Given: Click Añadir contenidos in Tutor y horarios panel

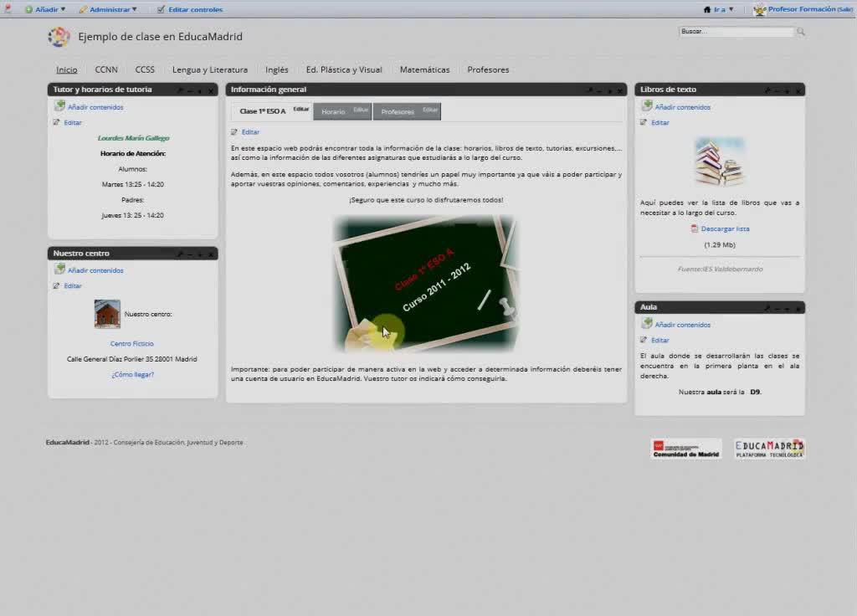Looking at the screenshot, I should pos(95,107).
